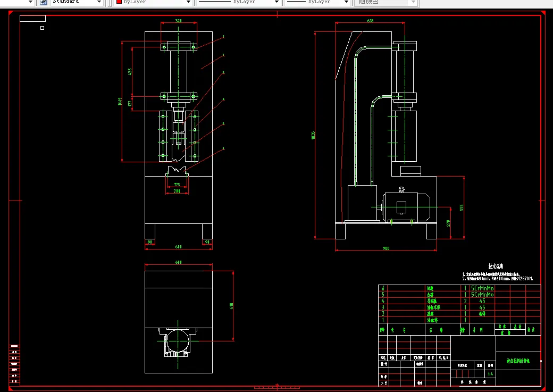Viewport: 553px width, 392px height.
Task: Select the motor lifting eye in the side view
Action: pyautogui.click(x=401, y=190)
